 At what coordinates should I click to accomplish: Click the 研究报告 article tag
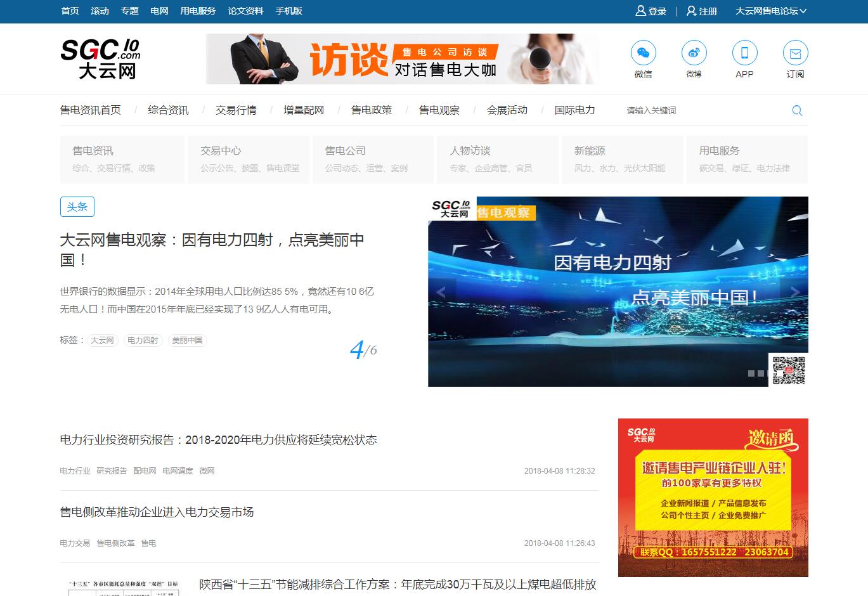[x=112, y=471]
